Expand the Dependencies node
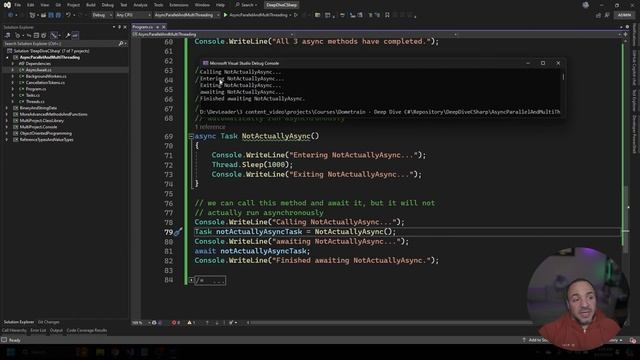 point(12,64)
